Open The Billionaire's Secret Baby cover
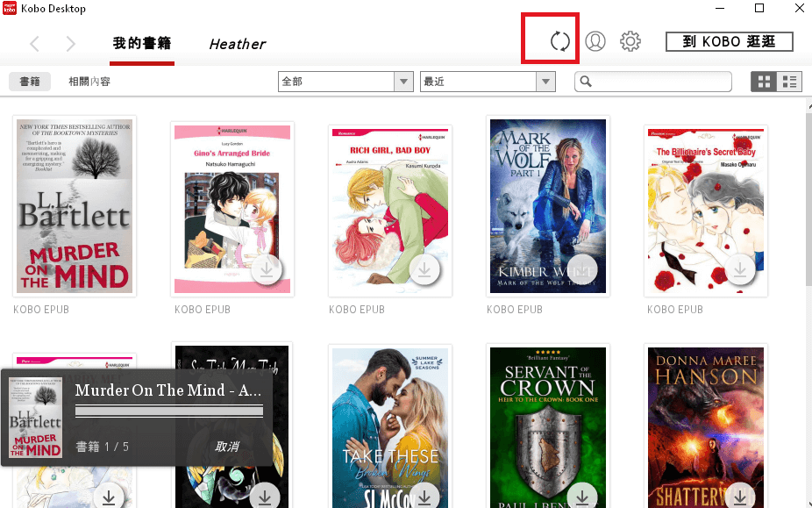Viewport: 812px width, 508px height. (x=706, y=211)
